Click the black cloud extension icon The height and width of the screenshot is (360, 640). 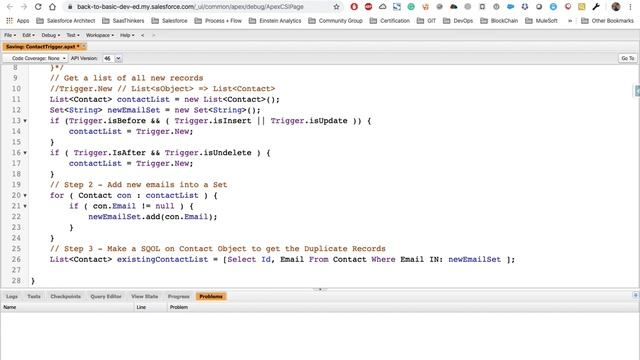453,7
